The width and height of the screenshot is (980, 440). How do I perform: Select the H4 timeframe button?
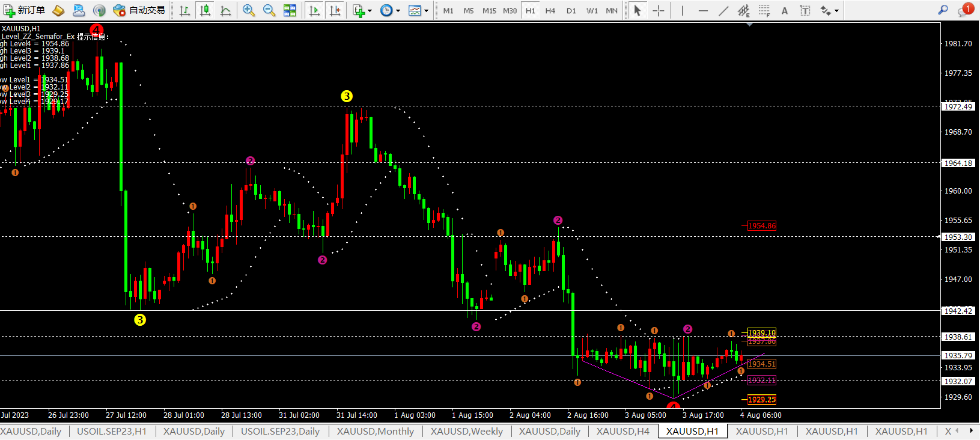[x=550, y=10]
